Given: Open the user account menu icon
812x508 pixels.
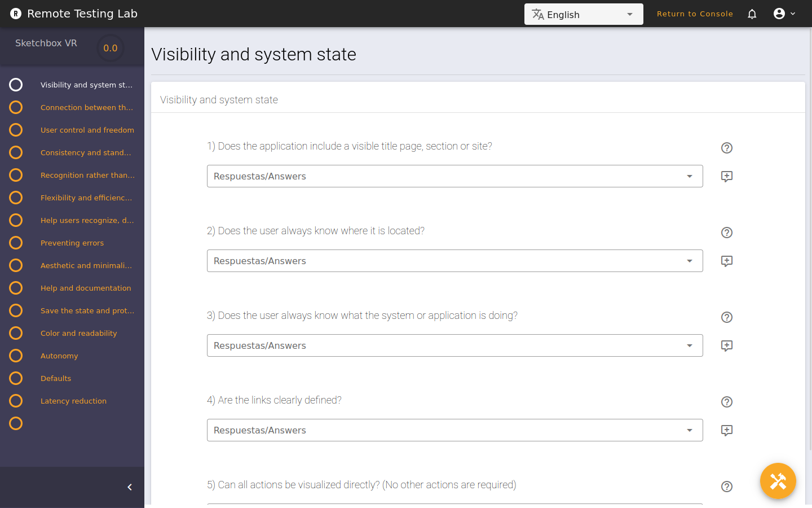Looking at the screenshot, I should click(x=779, y=14).
